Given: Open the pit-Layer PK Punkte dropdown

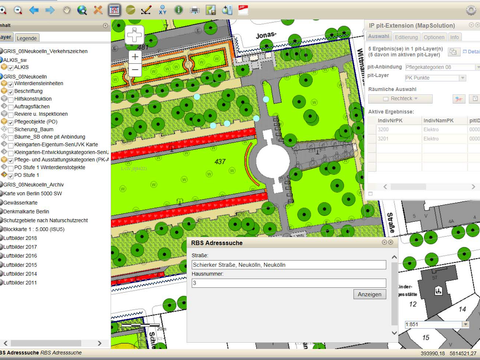Looking at the screenshot, I should [x=462, y=78].
